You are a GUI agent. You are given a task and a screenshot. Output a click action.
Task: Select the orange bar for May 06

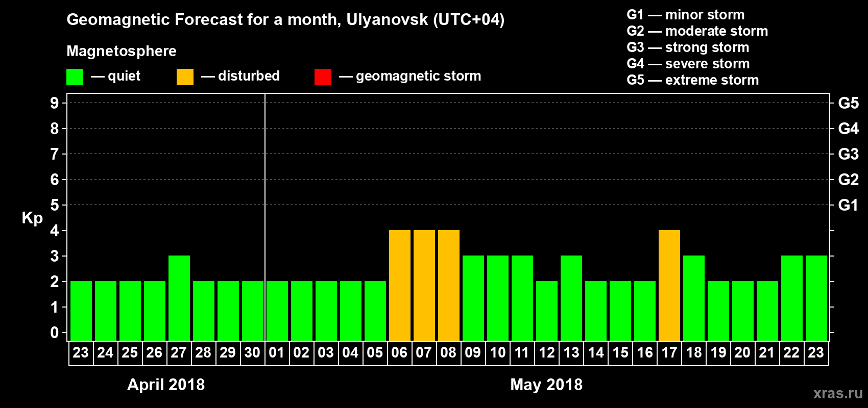click(400, 285)
